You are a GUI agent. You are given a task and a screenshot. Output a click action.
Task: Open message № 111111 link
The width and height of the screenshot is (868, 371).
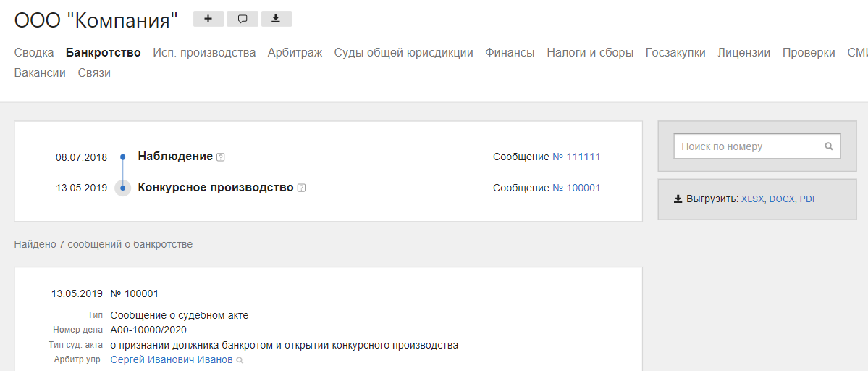point(576,157)
